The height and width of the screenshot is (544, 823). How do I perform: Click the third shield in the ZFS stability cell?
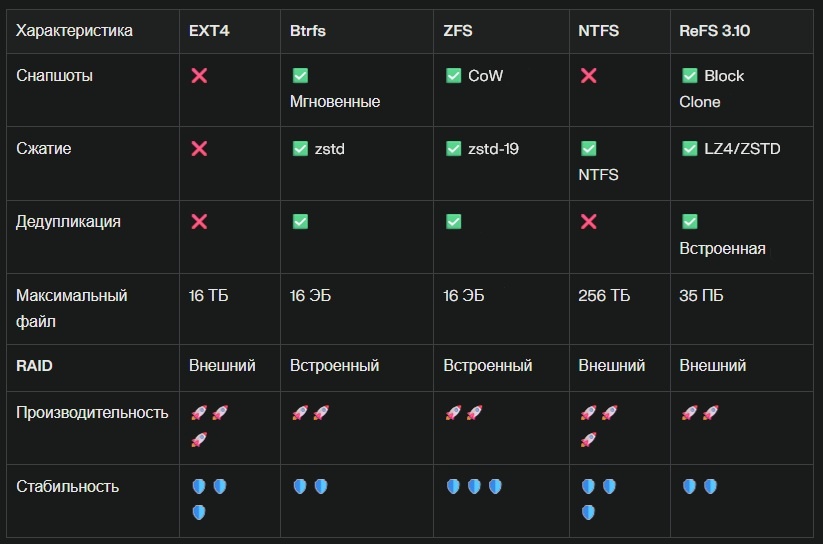(x=495, y=487)
